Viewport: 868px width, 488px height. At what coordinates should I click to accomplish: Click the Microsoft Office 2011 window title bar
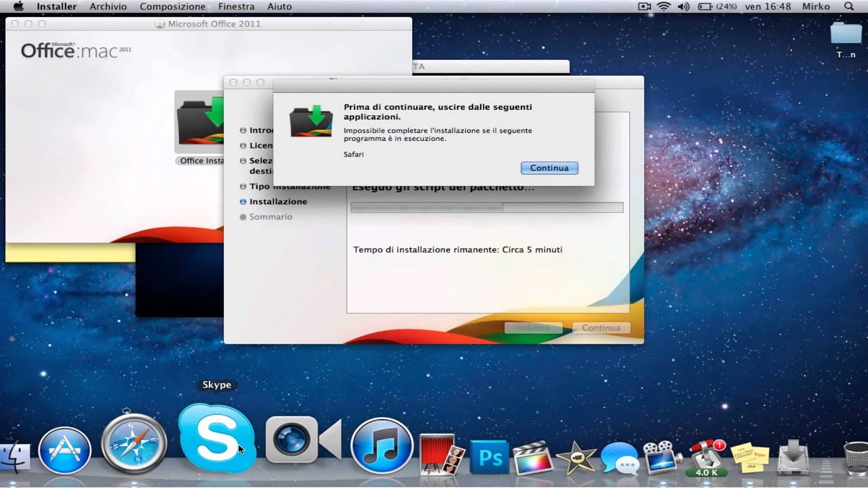click(209, 24)
